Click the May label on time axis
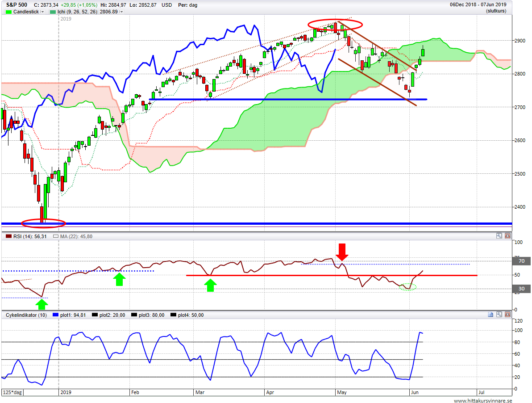 [x=342, y=392]
